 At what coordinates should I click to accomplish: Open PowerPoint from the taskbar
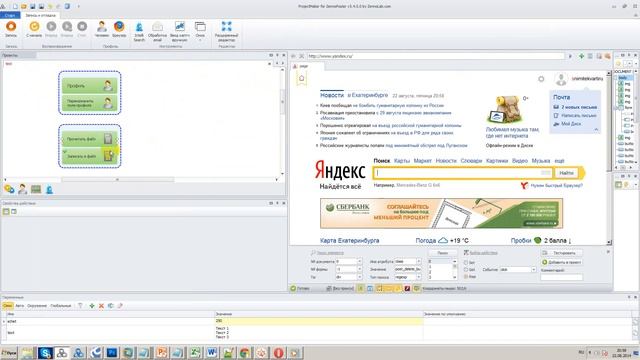click(162, 353)
